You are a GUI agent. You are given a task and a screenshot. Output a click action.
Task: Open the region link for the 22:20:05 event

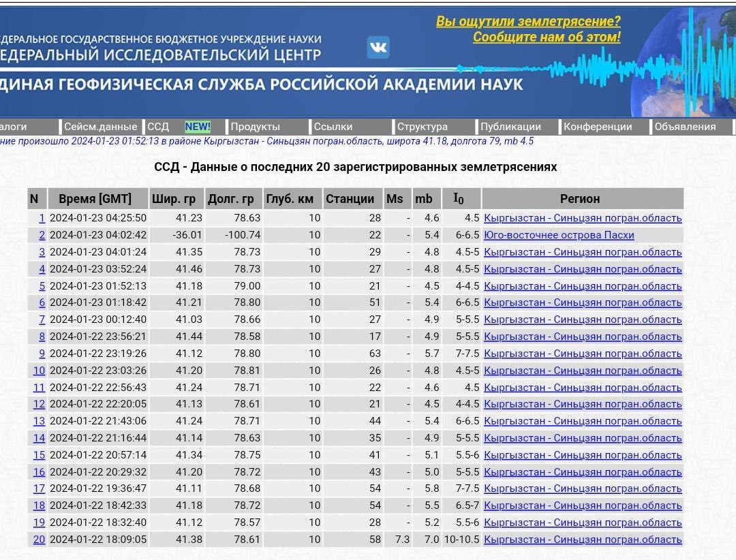pos(583,404)
